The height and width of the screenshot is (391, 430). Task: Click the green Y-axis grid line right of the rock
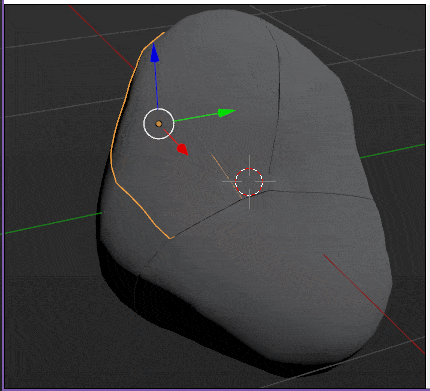[392, 151]
